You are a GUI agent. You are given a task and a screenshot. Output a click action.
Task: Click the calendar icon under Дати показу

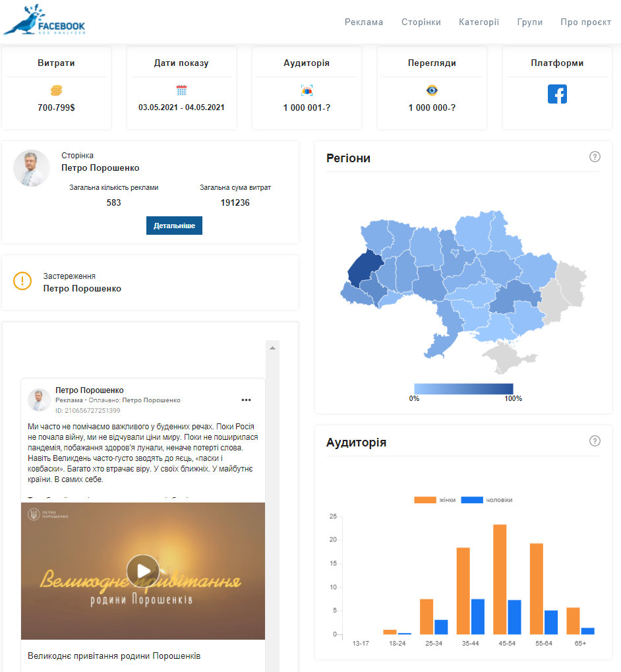181,90
